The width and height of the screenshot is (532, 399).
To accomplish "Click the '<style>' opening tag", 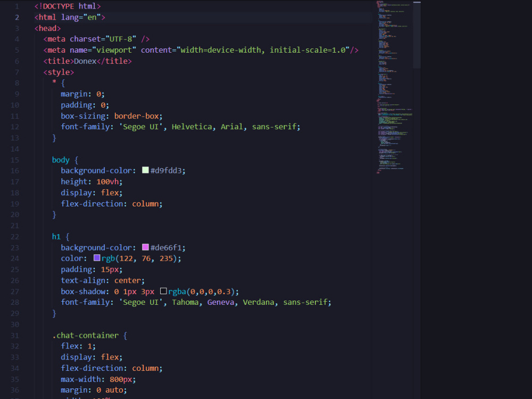I will tap(59, 72).
